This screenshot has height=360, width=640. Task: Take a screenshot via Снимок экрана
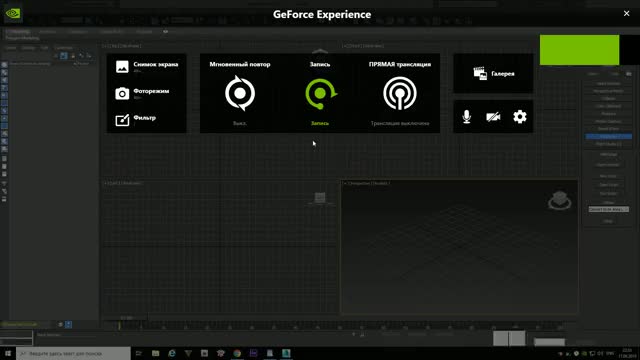(147, 67)
